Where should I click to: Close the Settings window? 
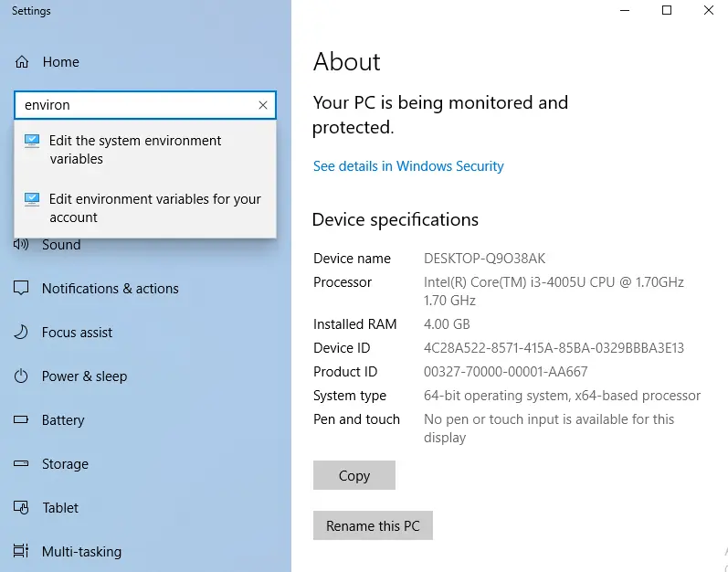click(x=709, y=10)
